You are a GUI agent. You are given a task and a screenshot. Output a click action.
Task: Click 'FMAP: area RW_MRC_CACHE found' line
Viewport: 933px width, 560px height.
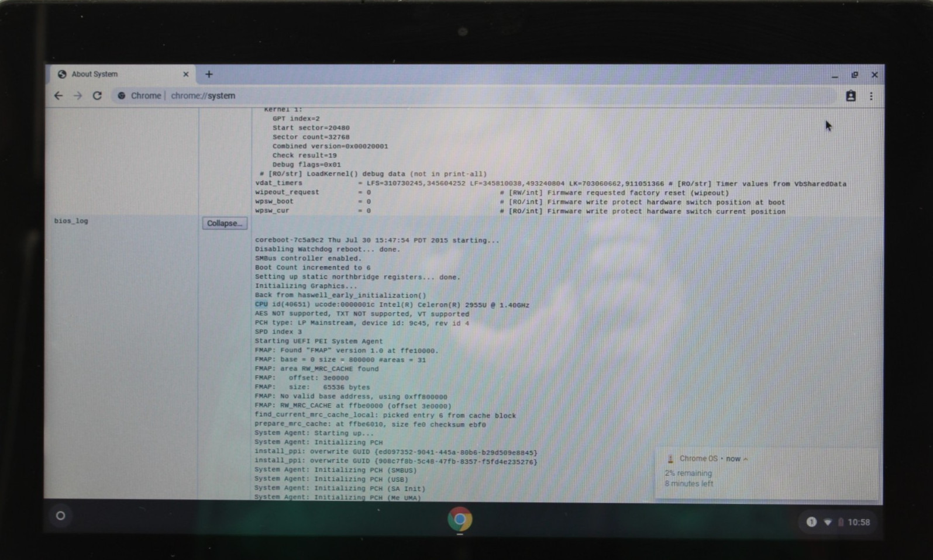316,369
